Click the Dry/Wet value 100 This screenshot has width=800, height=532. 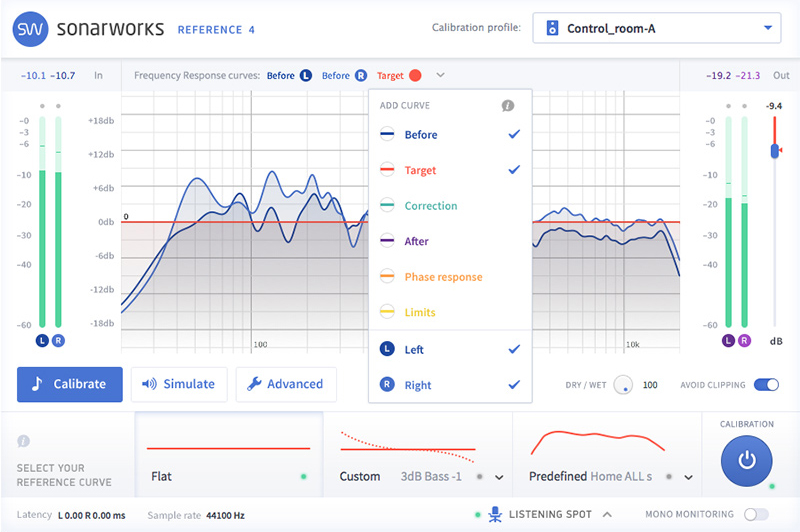(x=650, y=385)
